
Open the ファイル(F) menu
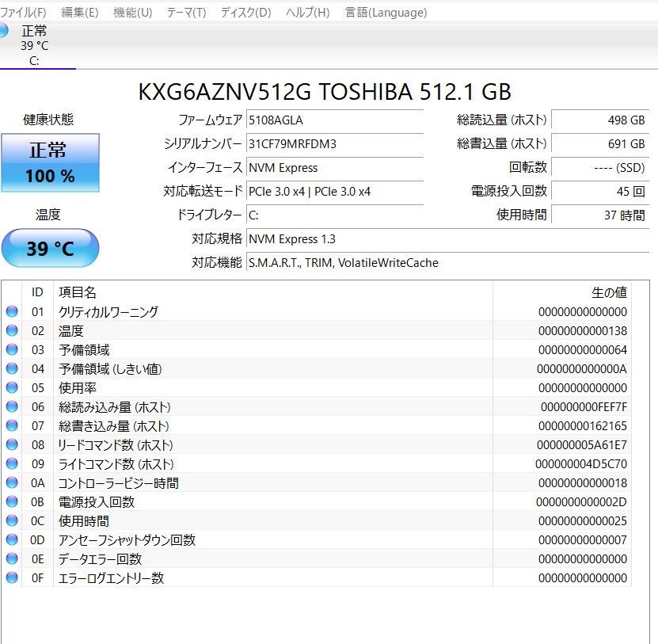(x=23, y=13)
